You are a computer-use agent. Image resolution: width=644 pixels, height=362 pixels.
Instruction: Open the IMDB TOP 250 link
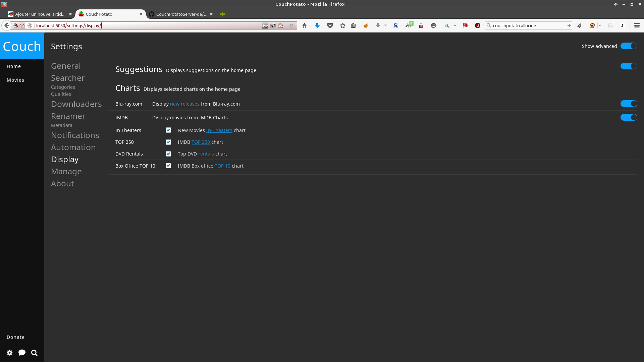coord(201,142)
